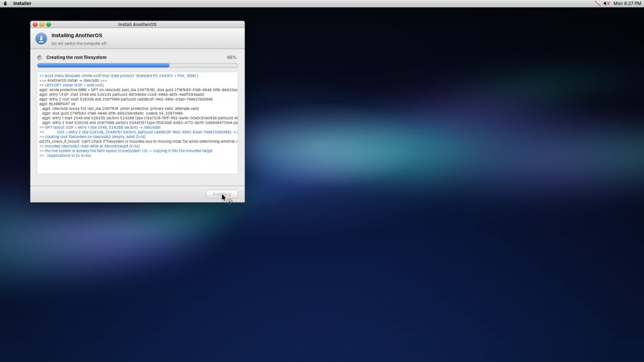Screen dimensions: 644x362
Task: Select the 'Installing AnotherOS' heading
Action: tap(77, 36)
